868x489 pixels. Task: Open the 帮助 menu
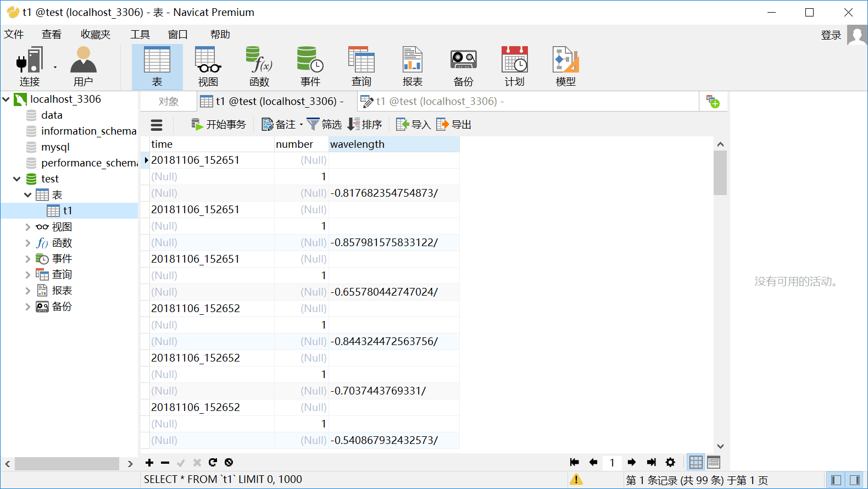pyautogui.click(x=220, y=35)
